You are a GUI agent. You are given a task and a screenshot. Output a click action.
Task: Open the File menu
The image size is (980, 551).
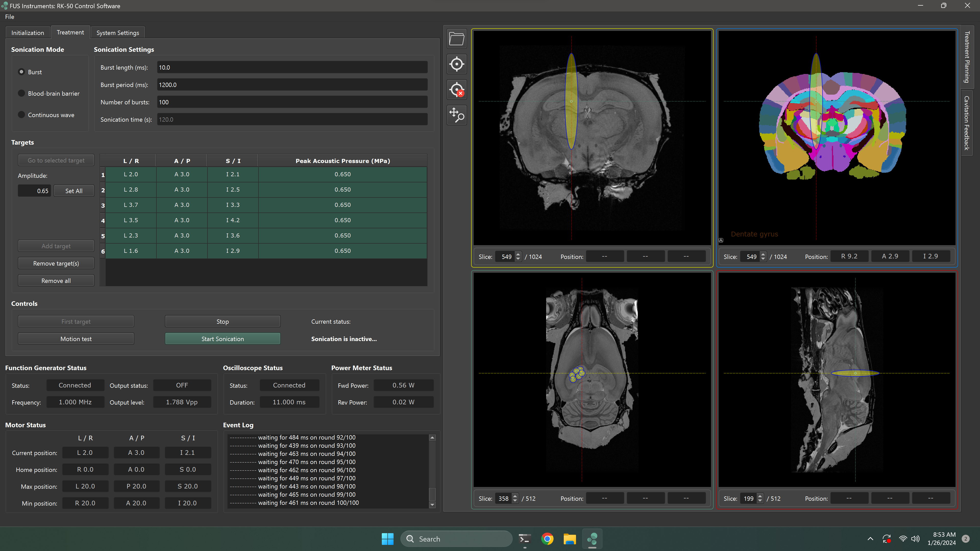click(9, 17)
